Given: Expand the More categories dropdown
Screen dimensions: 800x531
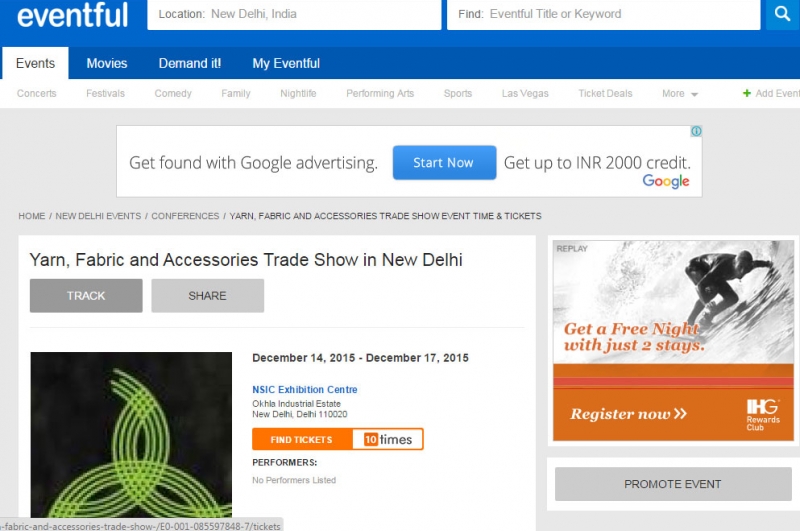Looking at the screenshot, I should coord(680,94).
